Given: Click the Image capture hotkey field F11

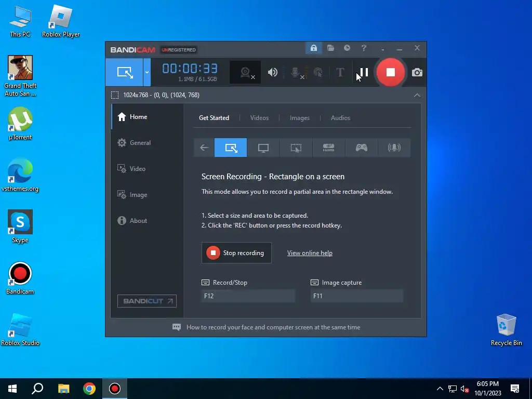Looking at the screenshot, I should coord(356,296).
